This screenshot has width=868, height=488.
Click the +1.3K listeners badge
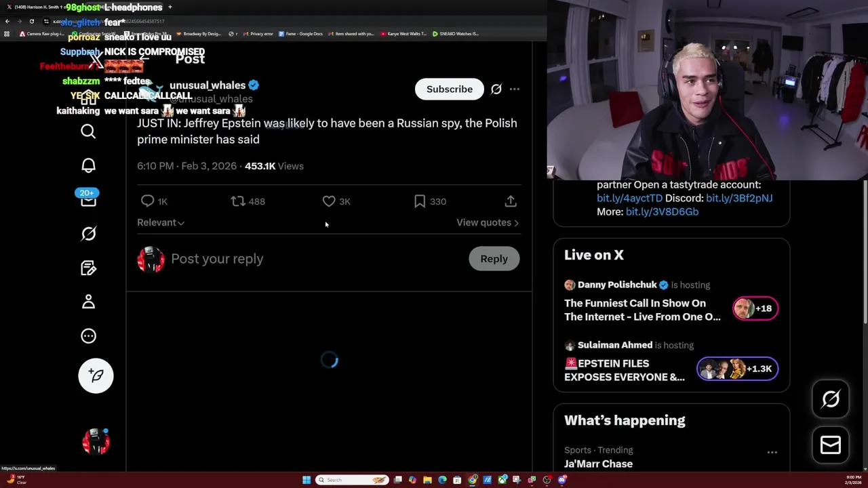tap(737, 369)
